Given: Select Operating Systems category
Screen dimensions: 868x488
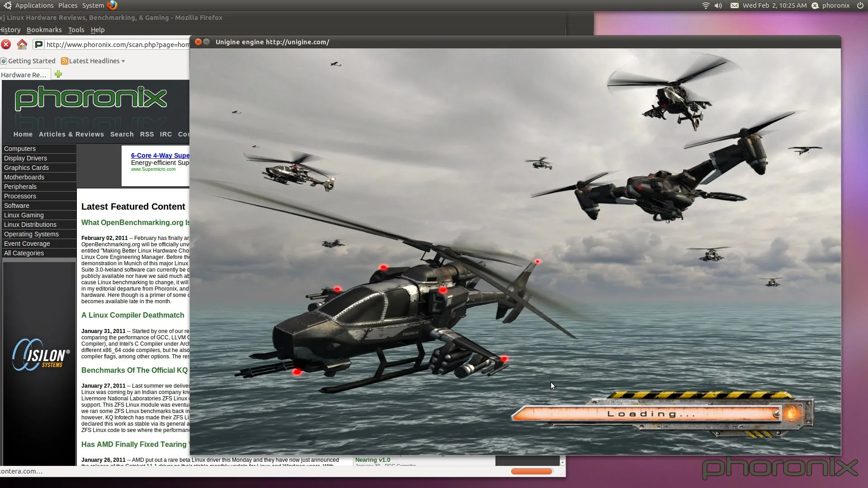Looking at the screenshot, I should click(x=39, y=234).
